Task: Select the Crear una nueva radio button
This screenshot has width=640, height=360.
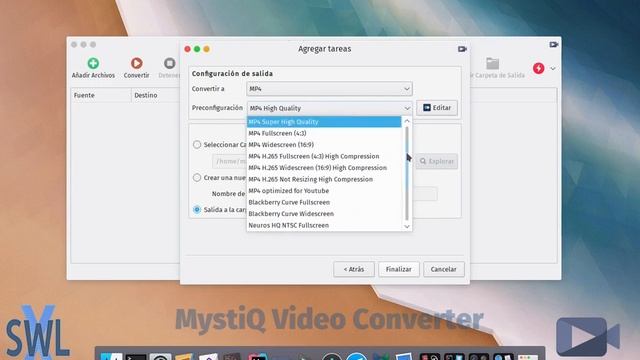Action: pyautogui.click(x=197, y=178)
